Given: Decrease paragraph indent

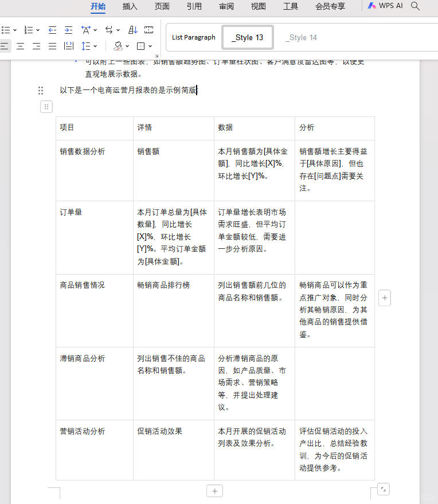Looking at the screenshot, I should [x=52, y=30].
